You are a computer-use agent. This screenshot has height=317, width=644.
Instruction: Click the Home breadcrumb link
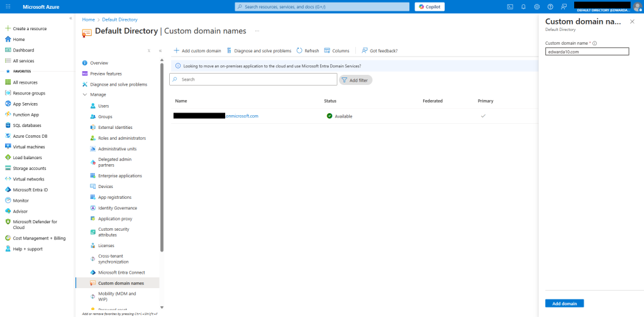[88, 19]
